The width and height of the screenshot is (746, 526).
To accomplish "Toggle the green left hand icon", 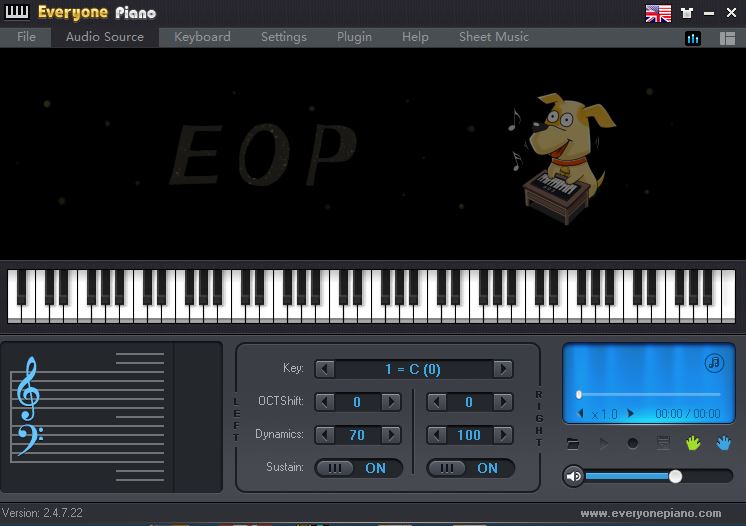I will (693, 443).
